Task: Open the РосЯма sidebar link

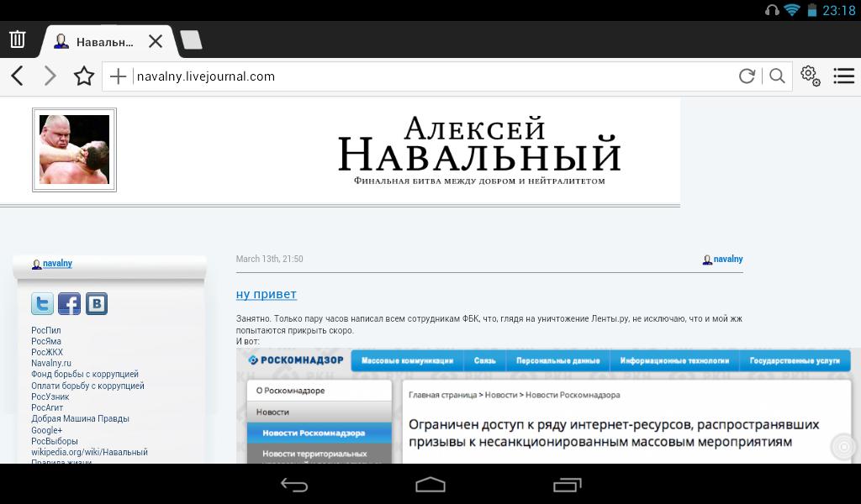Action: pos(46,341)
